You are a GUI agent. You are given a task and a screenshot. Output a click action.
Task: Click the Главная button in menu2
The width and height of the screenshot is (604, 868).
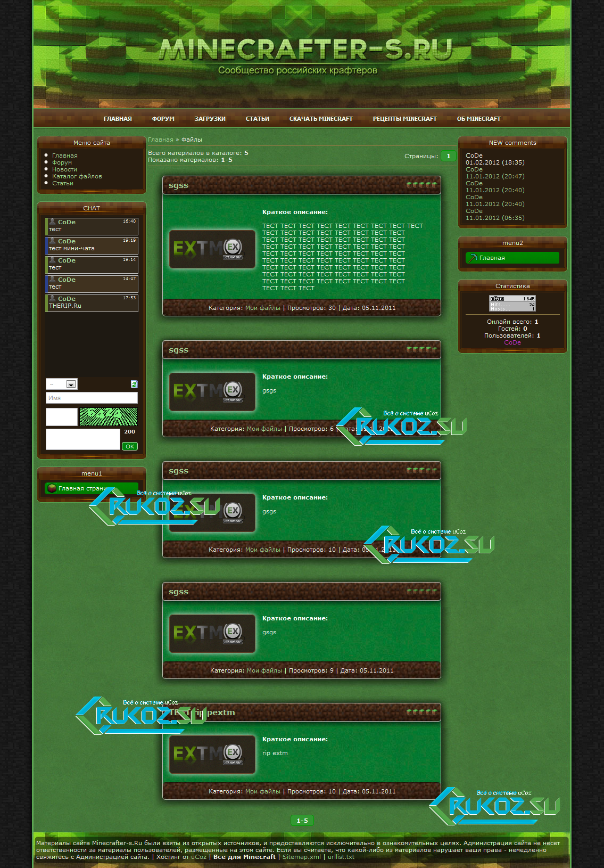pos(512,258)
